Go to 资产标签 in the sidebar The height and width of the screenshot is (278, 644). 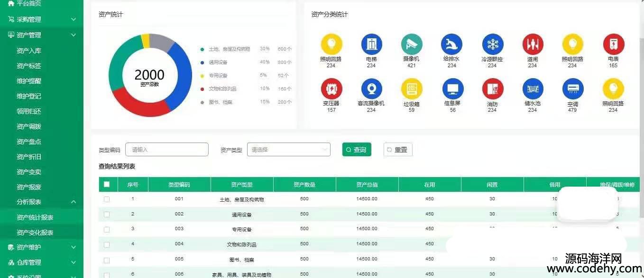(x=29, y=66)
